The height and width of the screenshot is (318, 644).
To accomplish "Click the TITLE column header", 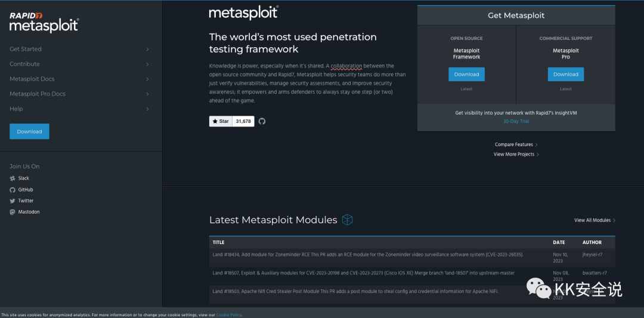I will click(218, 242).
